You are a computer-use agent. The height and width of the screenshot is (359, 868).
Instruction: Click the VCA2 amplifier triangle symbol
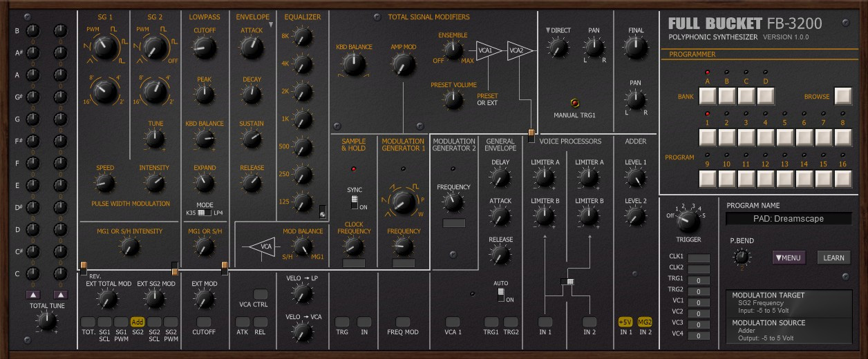coord(519,50)
